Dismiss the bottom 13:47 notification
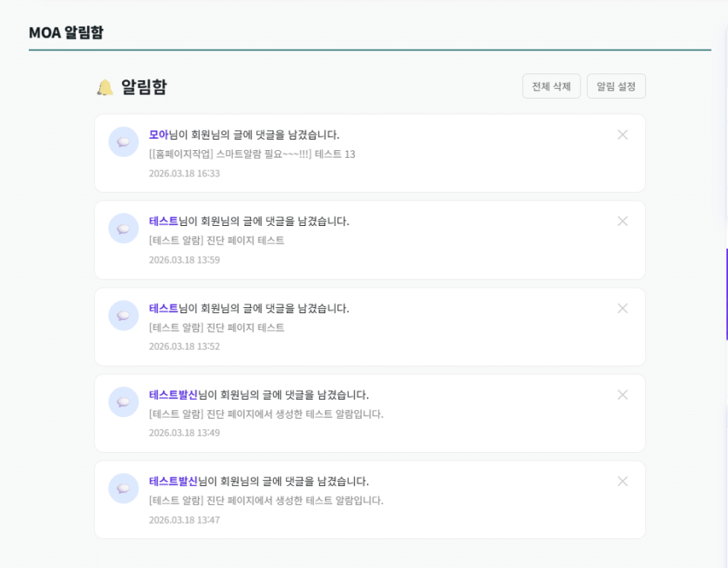 [623, 481]
